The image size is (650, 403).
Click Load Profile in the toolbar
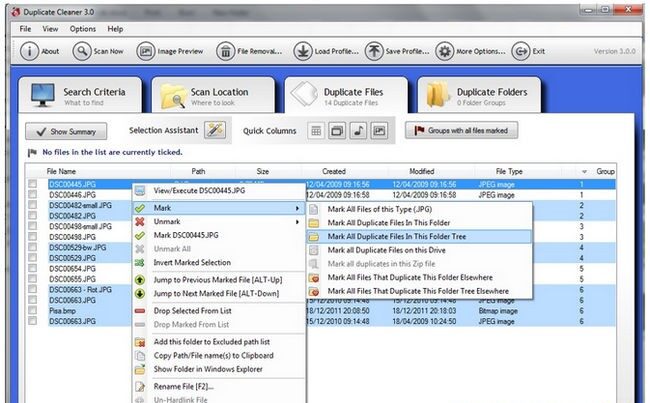(x=326, y=51)
